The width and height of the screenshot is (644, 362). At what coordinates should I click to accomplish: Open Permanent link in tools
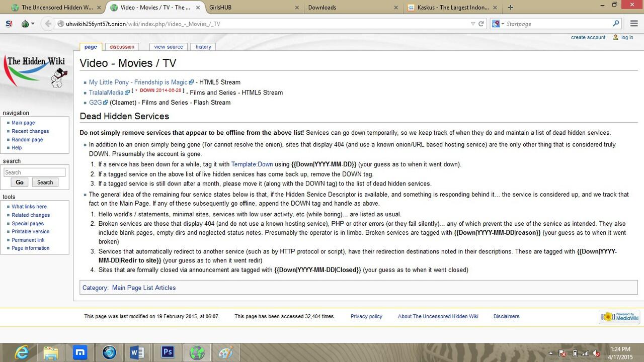tap(28, 240)
